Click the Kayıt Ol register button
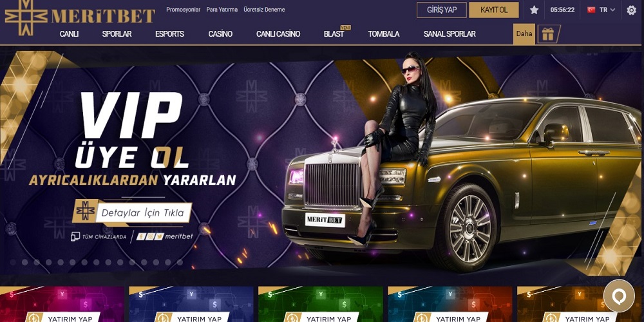 coord(494,10)
